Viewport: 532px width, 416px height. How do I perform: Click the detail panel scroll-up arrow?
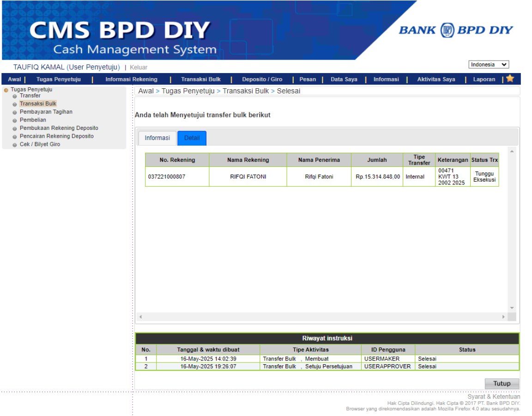point(512,151)
